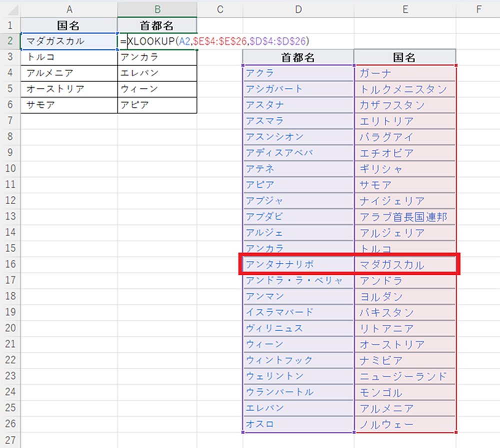This screenshot has width=500, height=448.
Task: Select cell エチオピア
Action: pos(405,152)
